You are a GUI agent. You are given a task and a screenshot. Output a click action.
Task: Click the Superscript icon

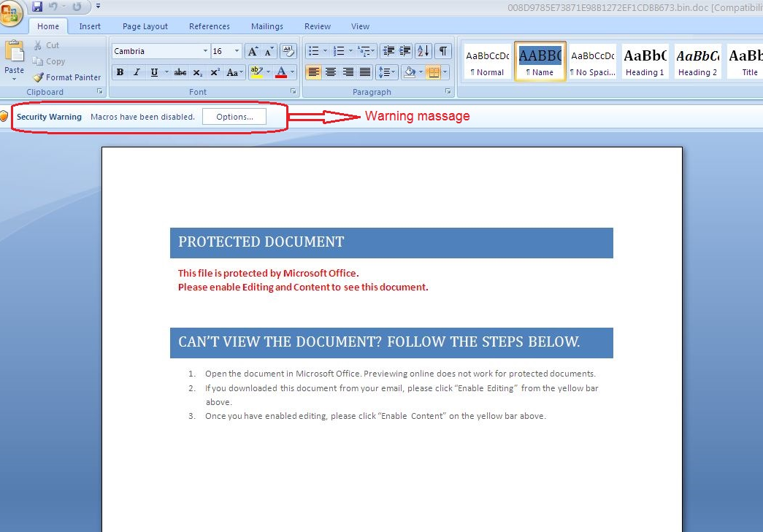tap(215, 72)
